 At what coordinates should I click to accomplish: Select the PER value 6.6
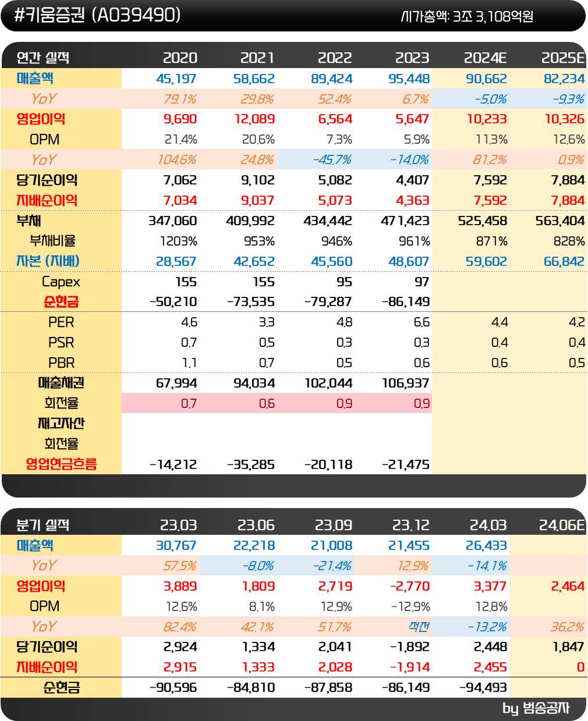tap(421, 322)
